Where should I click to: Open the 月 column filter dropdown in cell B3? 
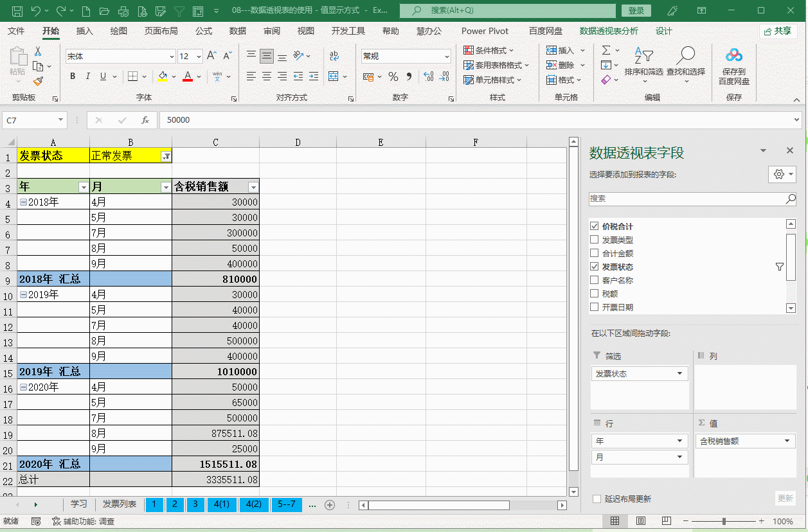[165, 187]
